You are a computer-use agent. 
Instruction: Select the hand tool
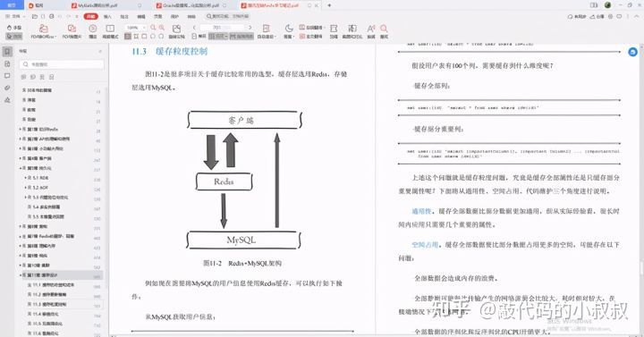click(14, 28)
